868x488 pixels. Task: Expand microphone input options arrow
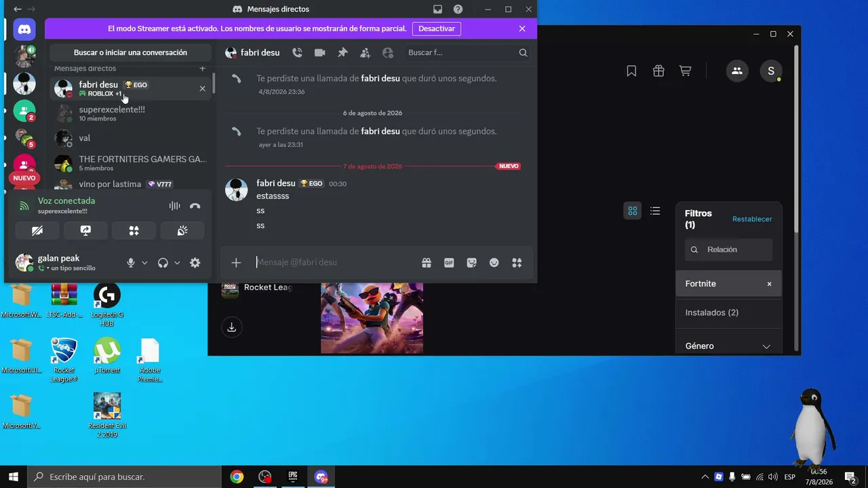[144, 263]
